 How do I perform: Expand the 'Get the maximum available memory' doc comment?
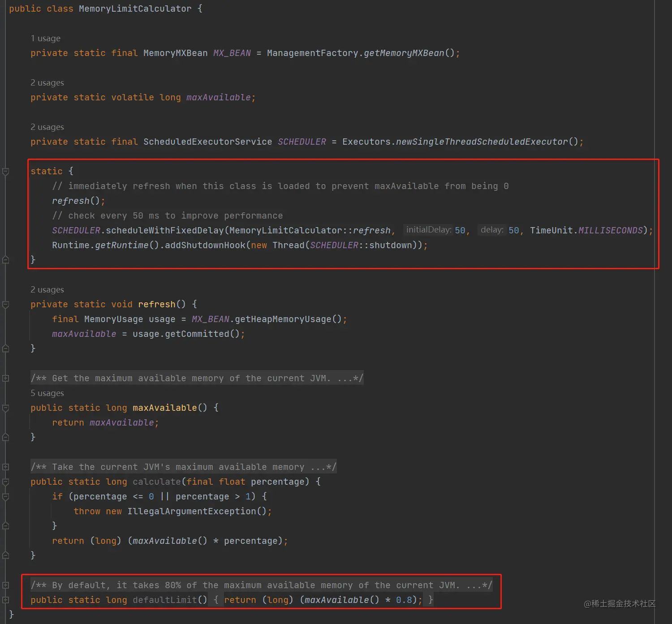pyautogui.click(x=6, y=379)
